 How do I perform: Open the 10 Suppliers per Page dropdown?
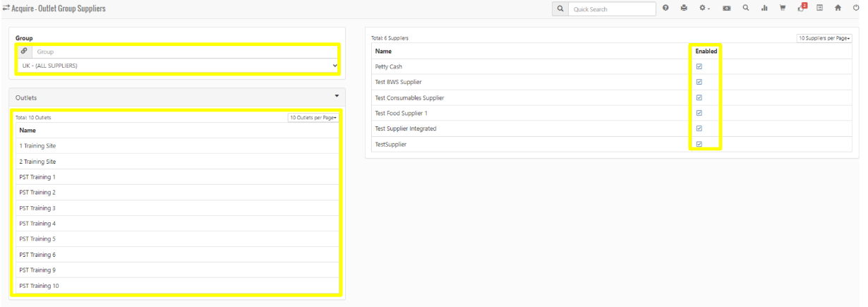pos(824,38)
